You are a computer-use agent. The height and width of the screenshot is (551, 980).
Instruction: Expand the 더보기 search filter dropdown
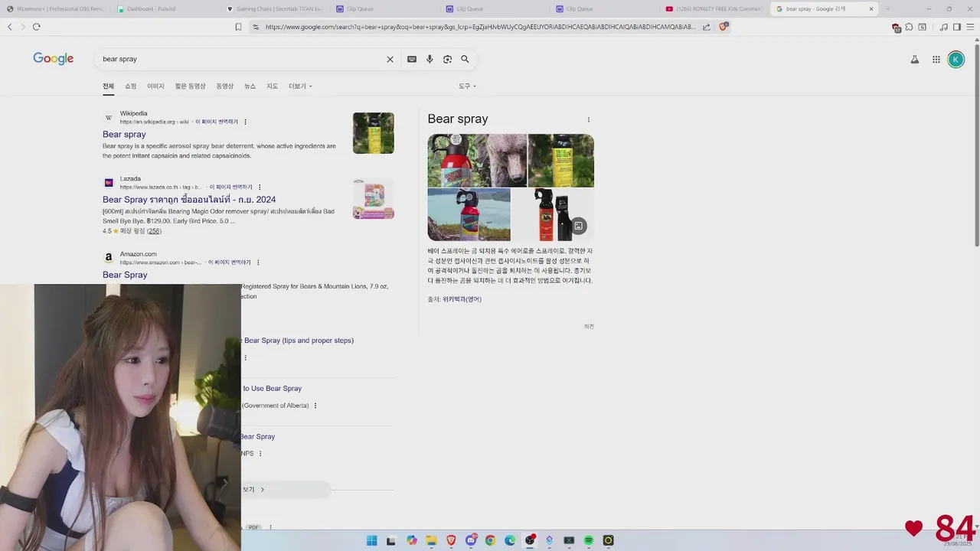300,86
